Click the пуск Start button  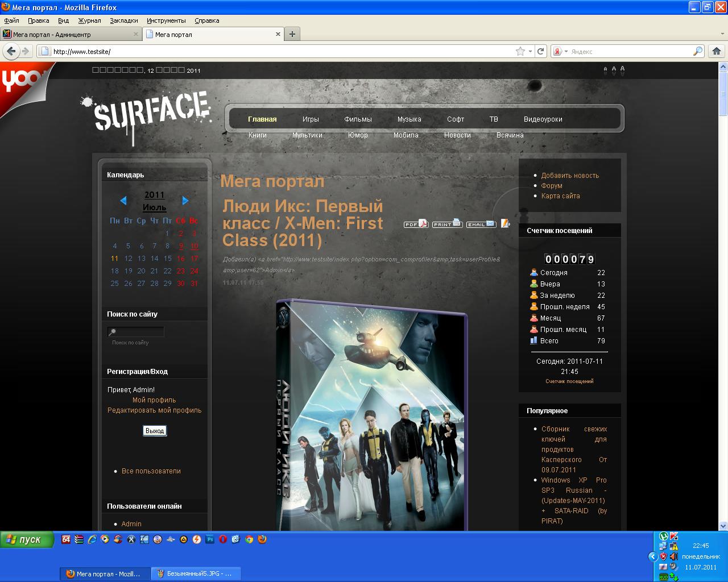(27, 539)
